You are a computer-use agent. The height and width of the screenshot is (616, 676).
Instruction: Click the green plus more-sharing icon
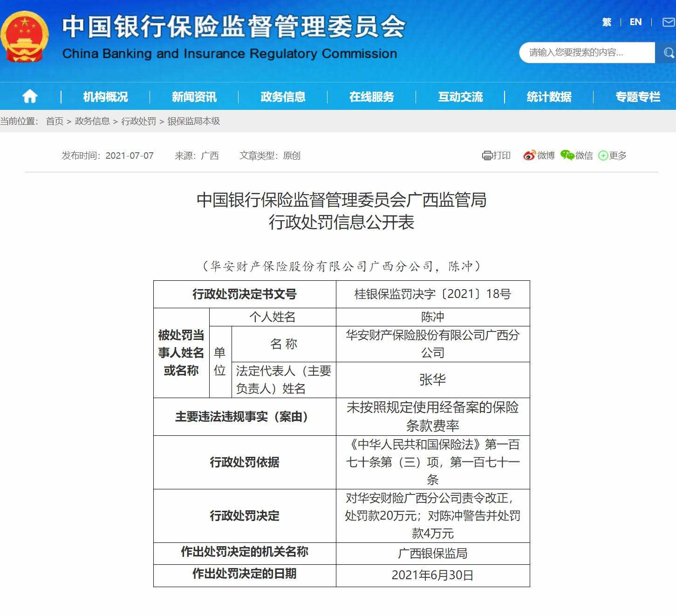tap(603, 156)
